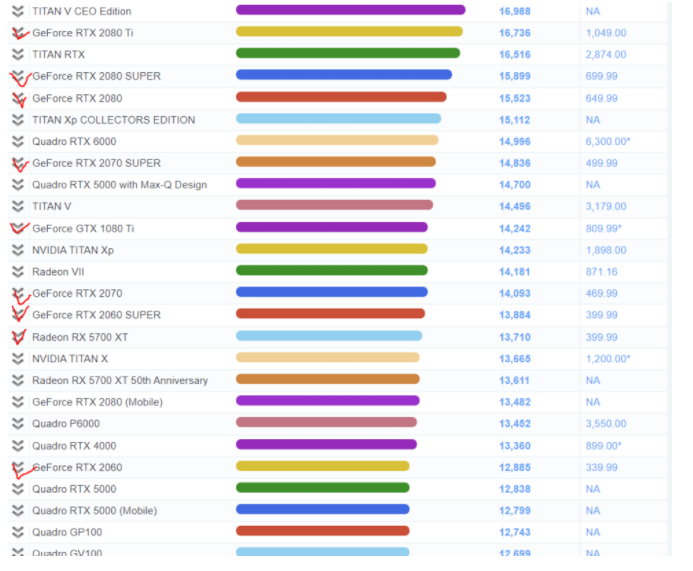Image resolution: width=693 pixels, height=571 pixels.
Task: Expand Quadro RTX 5000 row chevron
Action: (18, 489)
